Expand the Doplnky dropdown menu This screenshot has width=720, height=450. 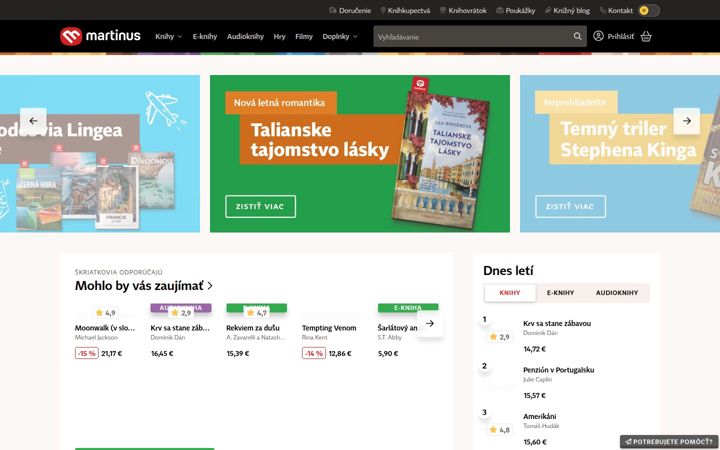point(340,36)
